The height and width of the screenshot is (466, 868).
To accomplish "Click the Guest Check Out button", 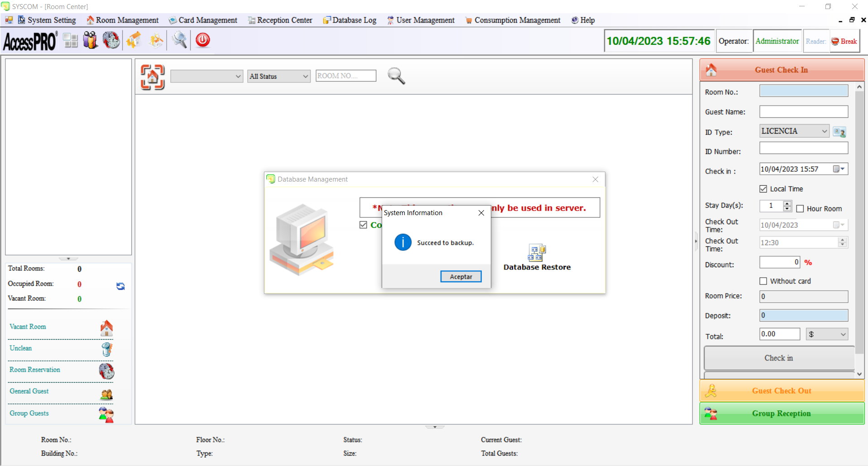I will (x=782, y=391).
